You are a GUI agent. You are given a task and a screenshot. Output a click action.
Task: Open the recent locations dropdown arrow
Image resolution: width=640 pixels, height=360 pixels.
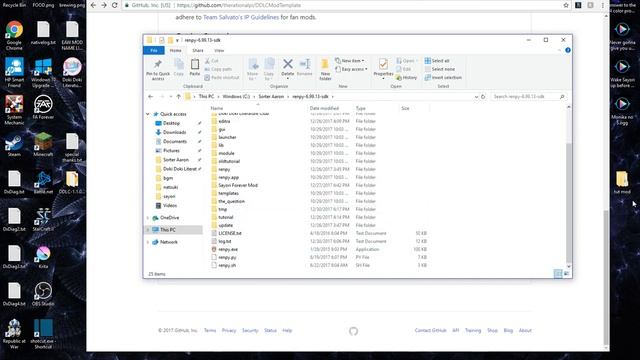[x=170, y=97]
